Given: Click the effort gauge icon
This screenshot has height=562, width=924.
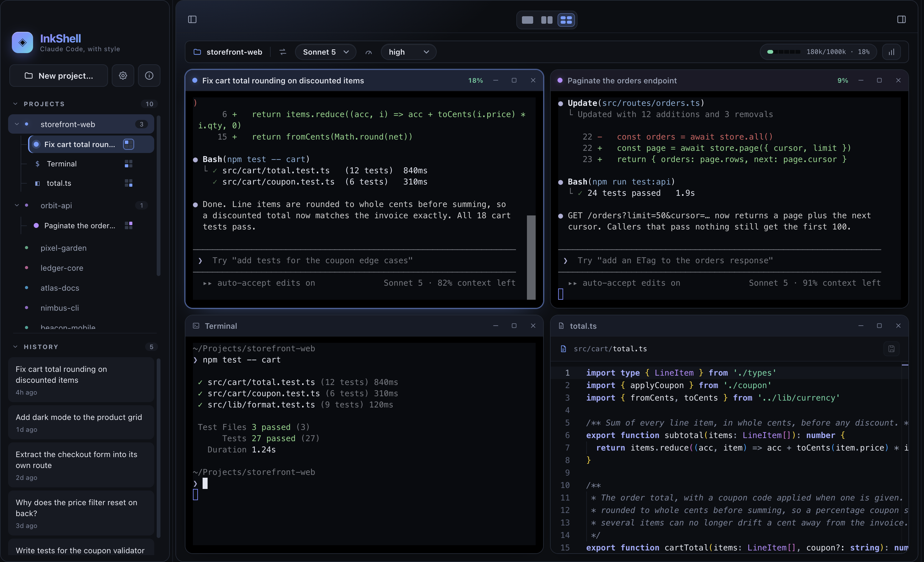Looking at the screenshot, I should click(x=369, y=52).
